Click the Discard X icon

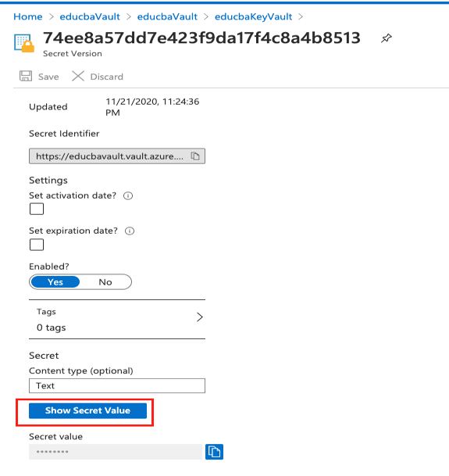pyautogui.click(x=78, y=76)
